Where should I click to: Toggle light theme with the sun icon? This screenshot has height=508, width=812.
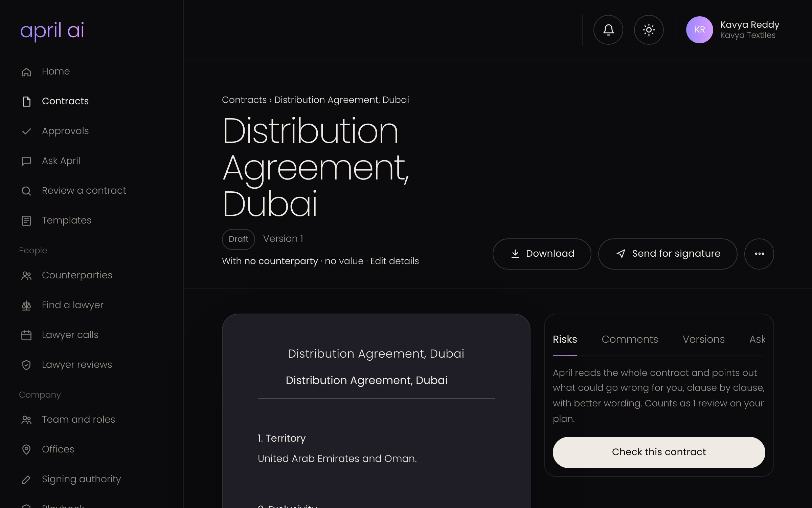649,30
